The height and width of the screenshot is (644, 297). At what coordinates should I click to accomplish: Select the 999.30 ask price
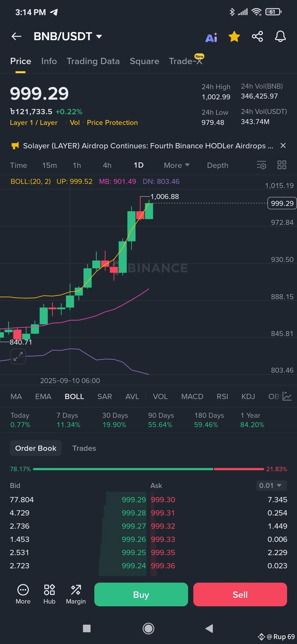(163, 500)
